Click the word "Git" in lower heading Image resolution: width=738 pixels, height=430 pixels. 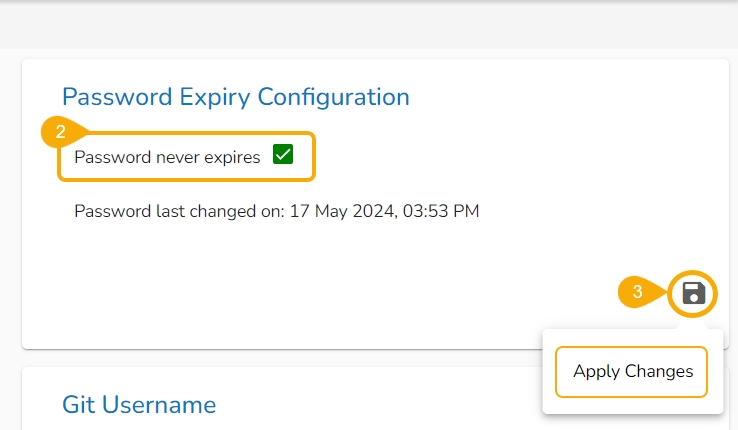pyautogui.click(x=79, y=405)
